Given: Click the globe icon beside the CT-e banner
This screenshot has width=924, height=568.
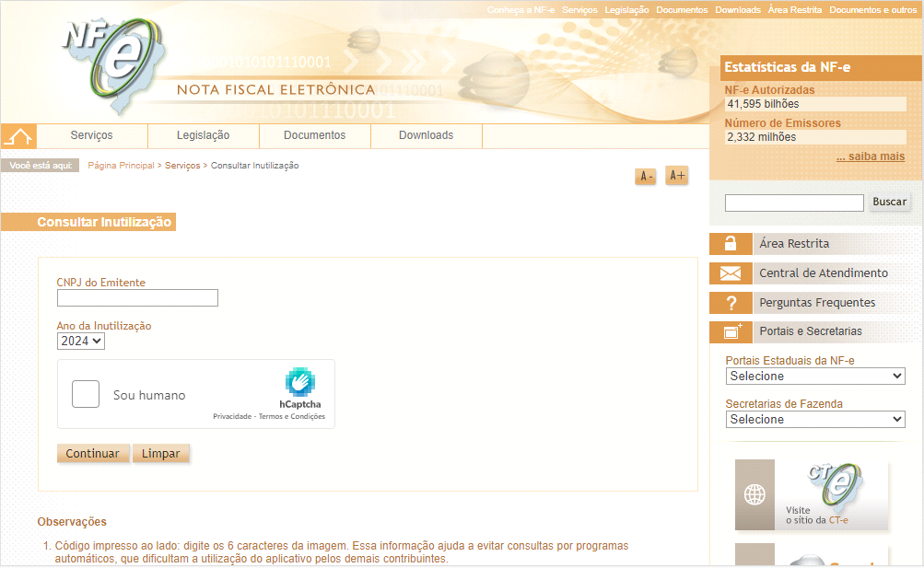Looking at the screenshot, I should tap(754, 495).
